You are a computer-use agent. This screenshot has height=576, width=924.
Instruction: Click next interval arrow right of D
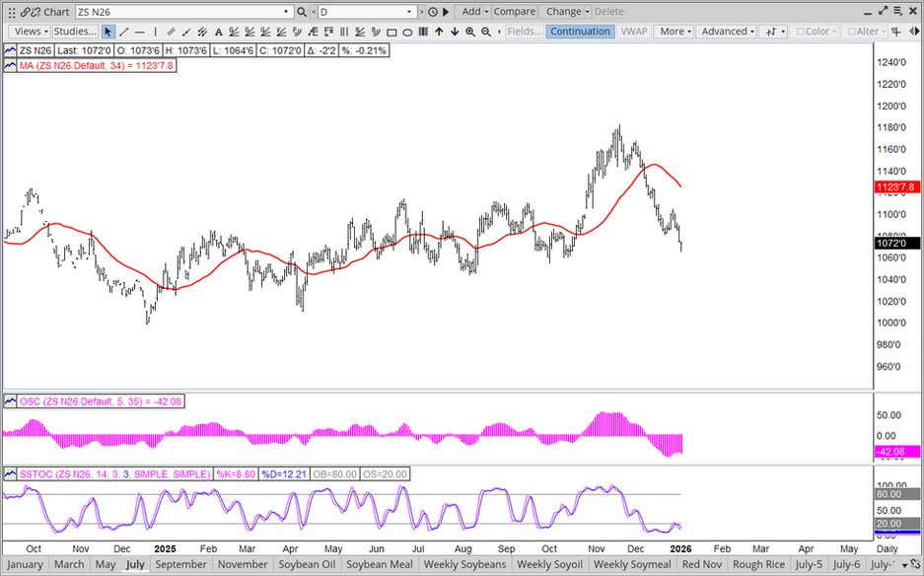point(422,12)
